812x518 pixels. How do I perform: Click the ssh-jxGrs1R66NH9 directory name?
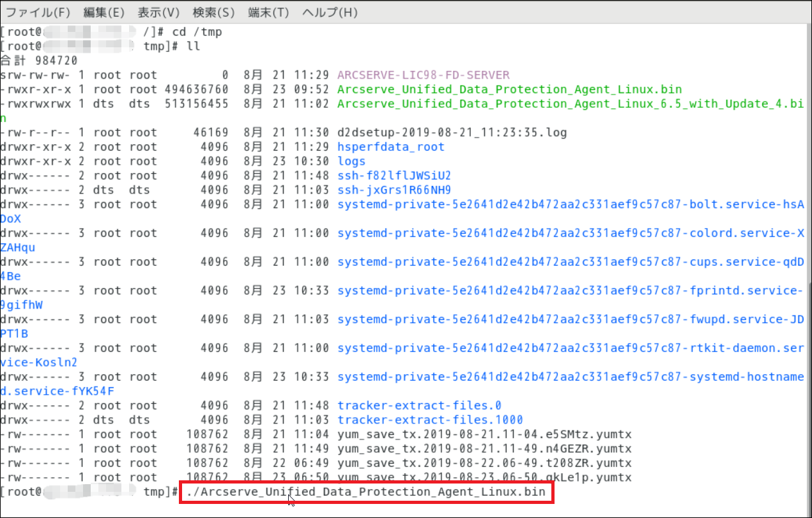[395, 190]
